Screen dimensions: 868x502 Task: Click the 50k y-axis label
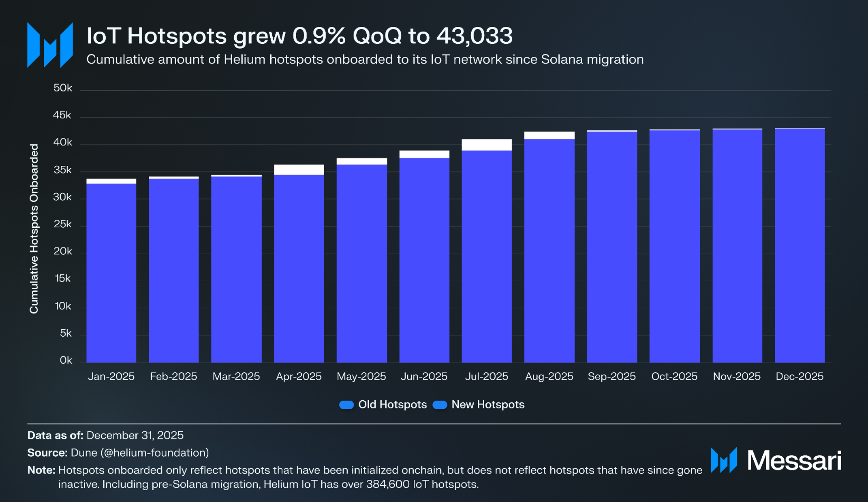pos(62,88)
